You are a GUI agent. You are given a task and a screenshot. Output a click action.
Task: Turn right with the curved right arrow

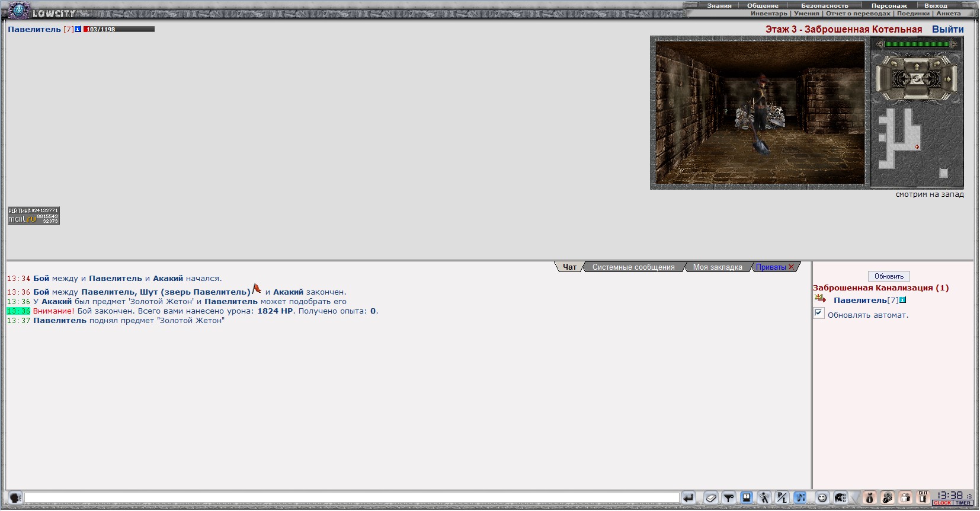(937, 63)
